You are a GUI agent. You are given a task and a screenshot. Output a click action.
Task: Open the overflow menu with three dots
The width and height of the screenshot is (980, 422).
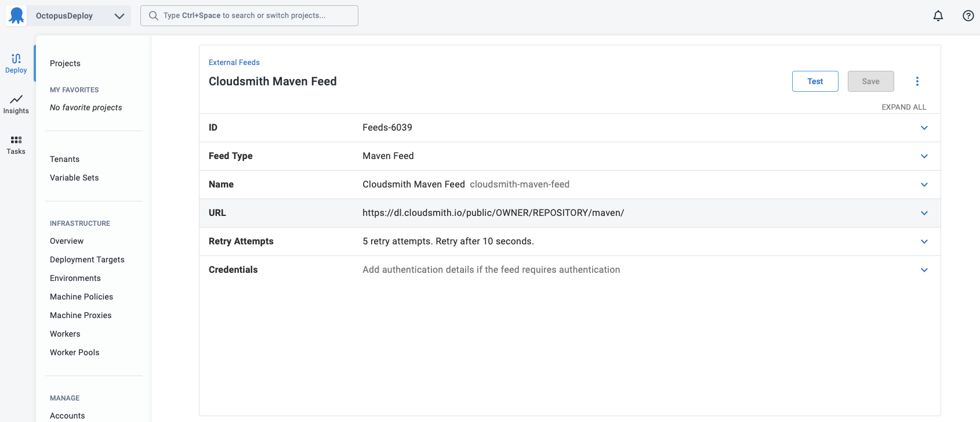pos(917,81)
